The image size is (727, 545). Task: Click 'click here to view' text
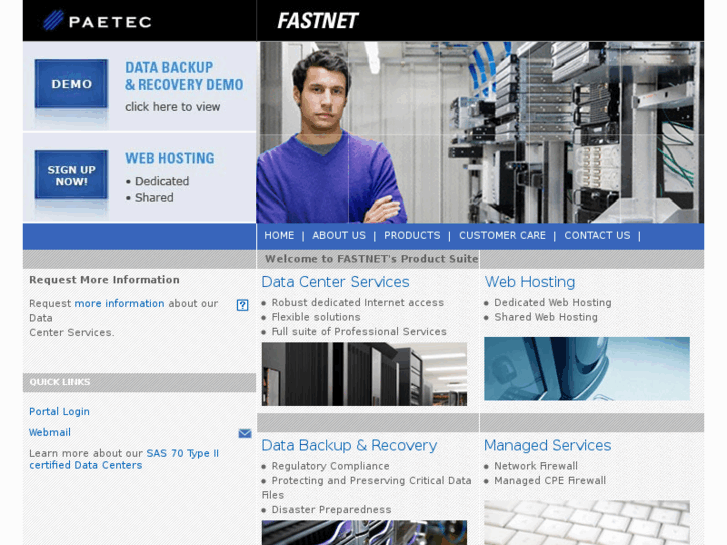click(172, 107)
